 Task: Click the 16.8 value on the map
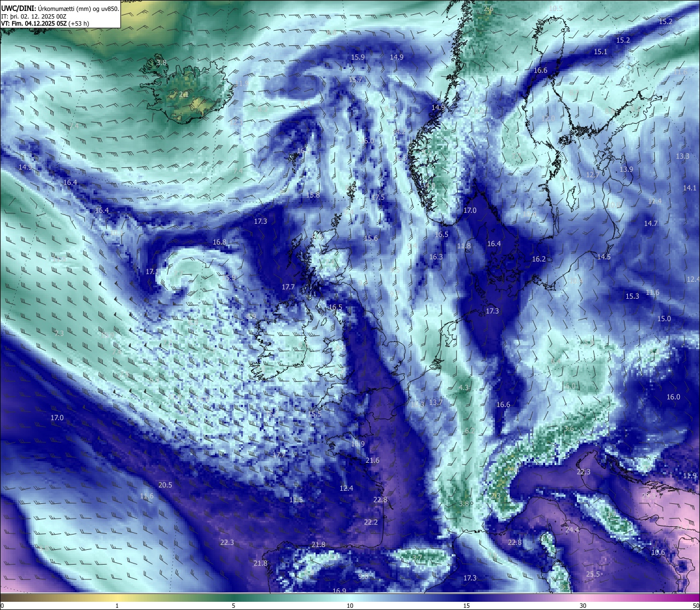219,242
